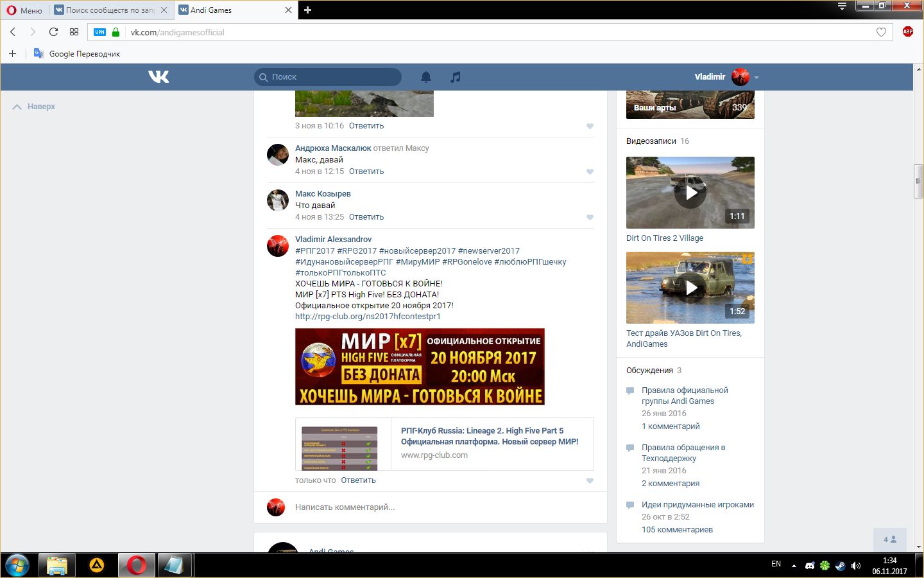
Task: Open Dirt On Tires 2 Village title link
Action: pyautogui.click(x=665, y=238)
